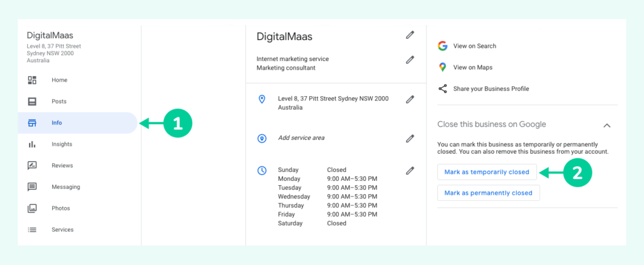This screenshot has width=644, height=265.
Task: Click the Close this business on Google heading
Action: 492,124
